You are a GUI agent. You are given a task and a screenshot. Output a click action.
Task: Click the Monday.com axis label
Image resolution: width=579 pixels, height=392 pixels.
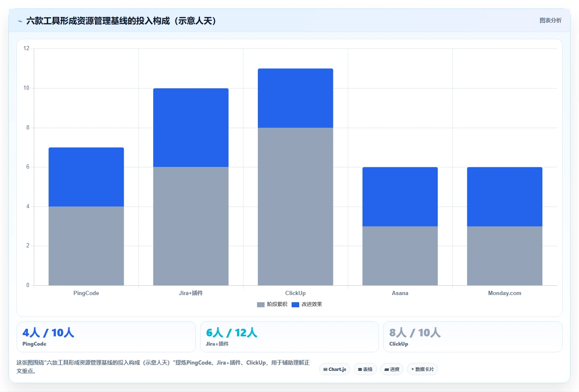505,293
